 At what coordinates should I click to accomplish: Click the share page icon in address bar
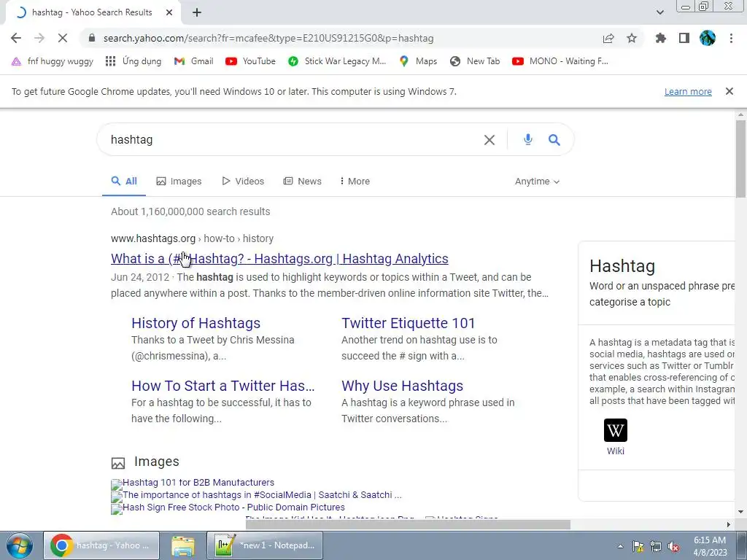point(608,38)
